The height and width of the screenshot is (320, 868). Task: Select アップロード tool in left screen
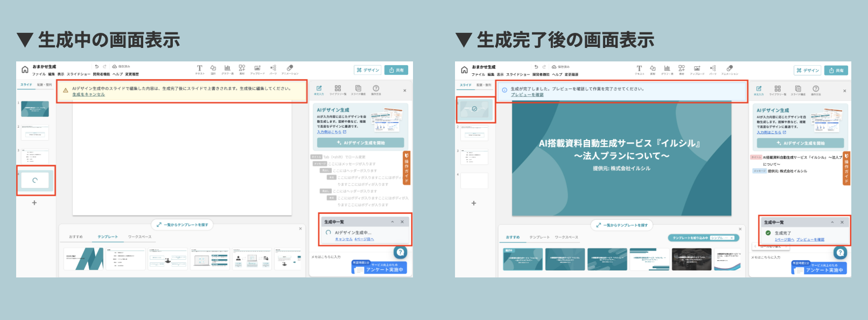click(257, 70)
